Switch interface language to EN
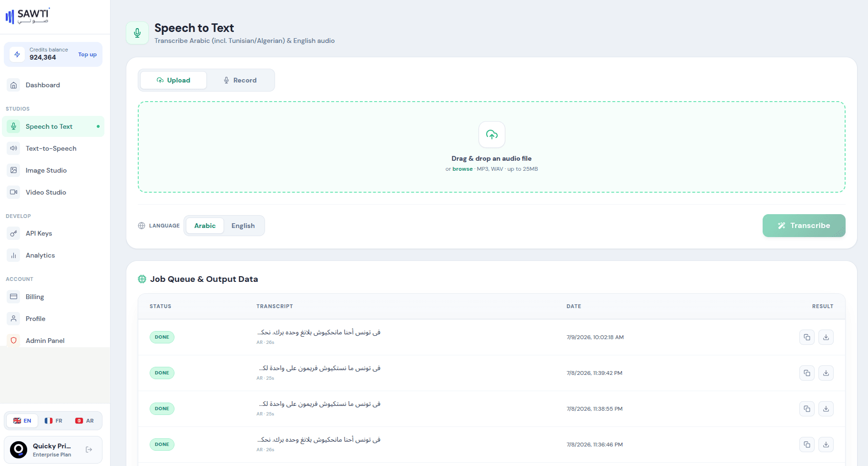868x466 pixels. (x=22, y=421)
